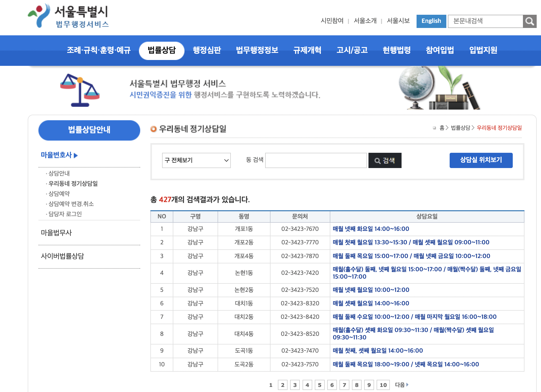Click 논현2동 schedule link
Viewport: 541px width, 392px height.
[371, 290]
